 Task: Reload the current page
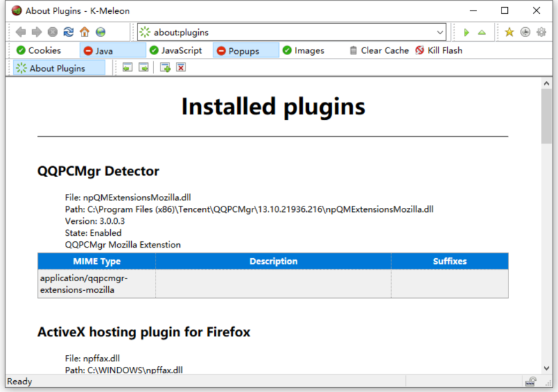click(x=68, y=32)
